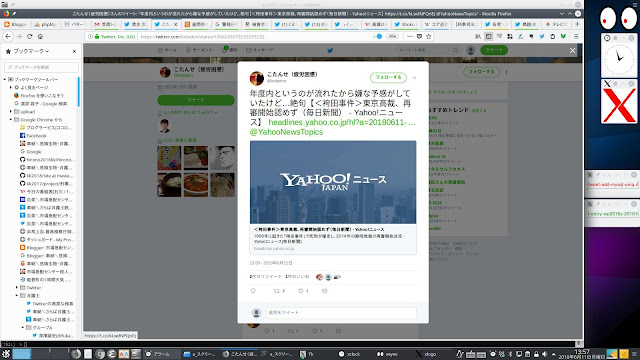Viewport: 640px width, 360px height.
Task: Collapse the 弁護士 bookmark folder
Action: [17, 296]
